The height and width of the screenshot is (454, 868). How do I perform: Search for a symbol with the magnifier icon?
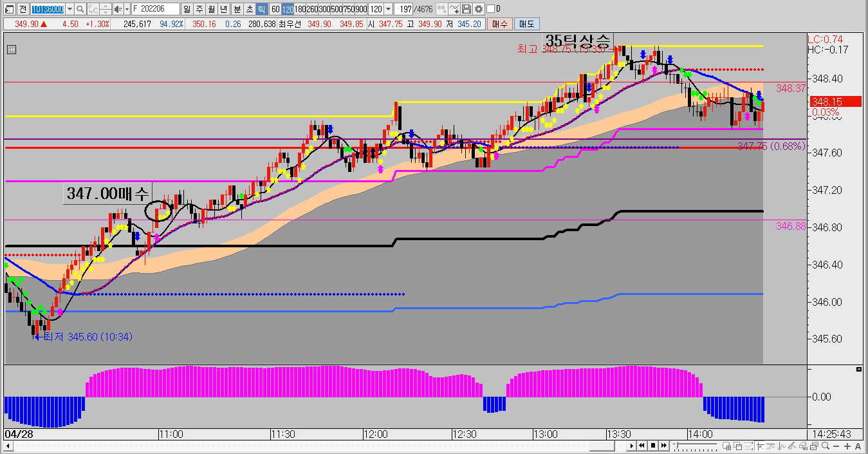(x=80, y=9)
